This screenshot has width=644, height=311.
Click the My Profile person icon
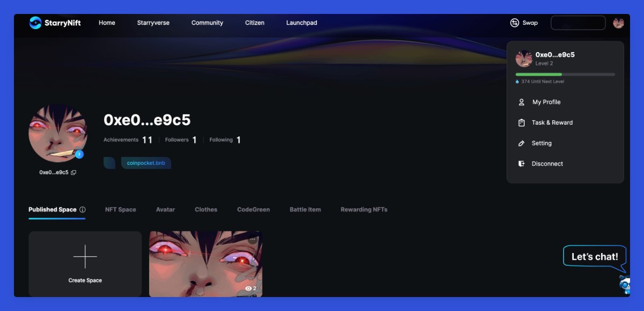[521, 102]
